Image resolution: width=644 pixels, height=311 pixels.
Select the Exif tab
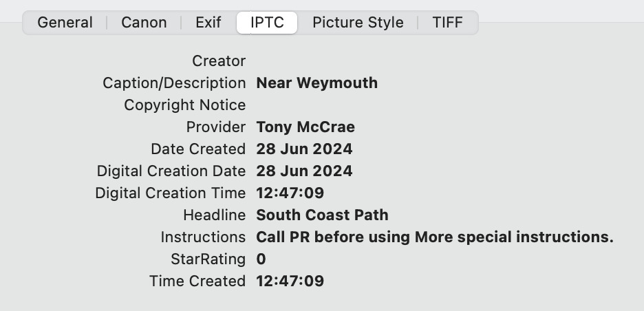pyautogui.click(x=208, y=22)
